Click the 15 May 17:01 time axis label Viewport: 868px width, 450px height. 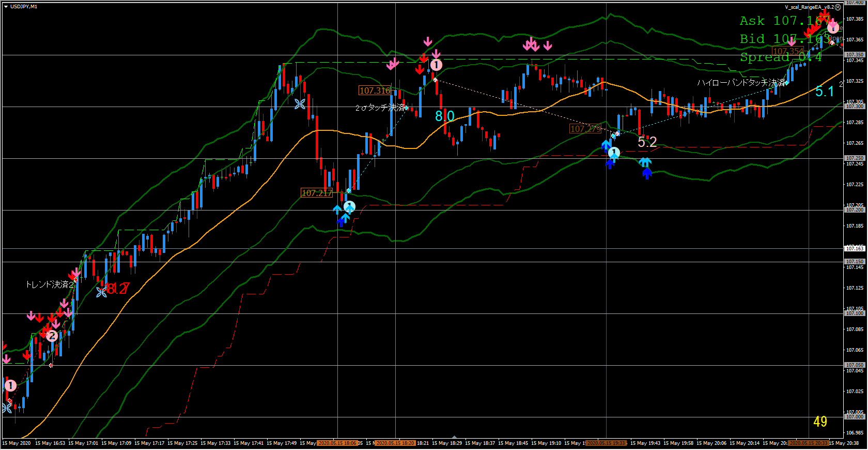(x=83, y=443)
